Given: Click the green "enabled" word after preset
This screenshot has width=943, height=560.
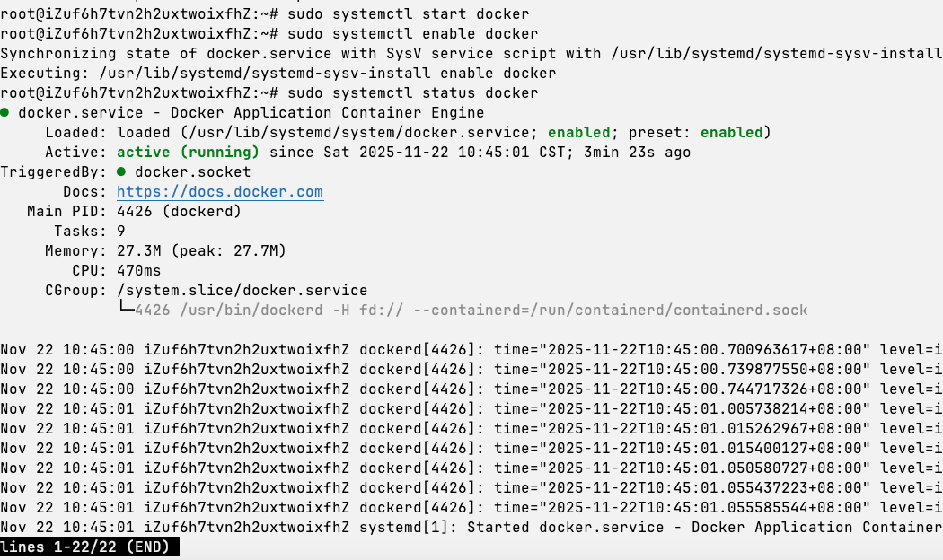Looking at the screenshot, I should tap(732, 132).
